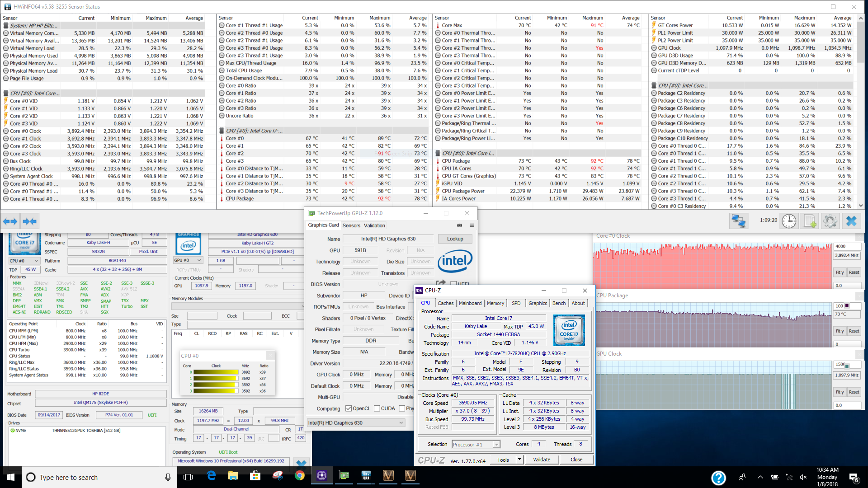This screenshot has height=488, width=868.
Task: Open the CPU #0 selector dropdown
Action: 24,261
